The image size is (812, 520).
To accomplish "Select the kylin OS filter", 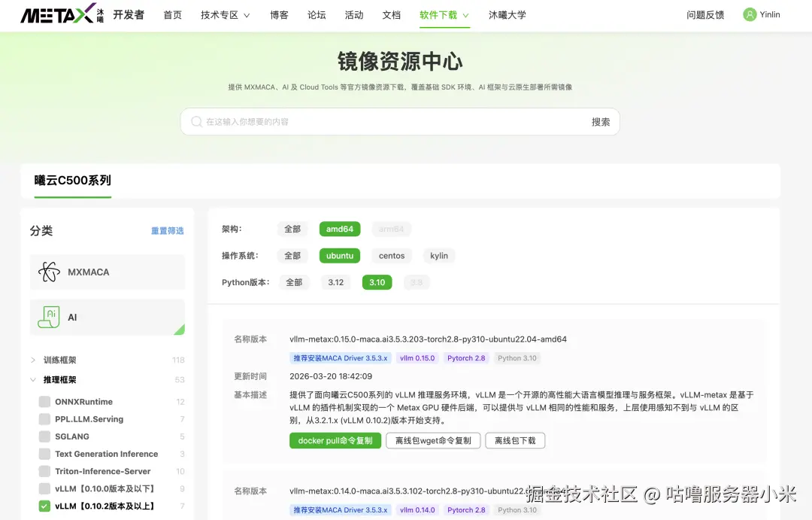I will point(439,256).
